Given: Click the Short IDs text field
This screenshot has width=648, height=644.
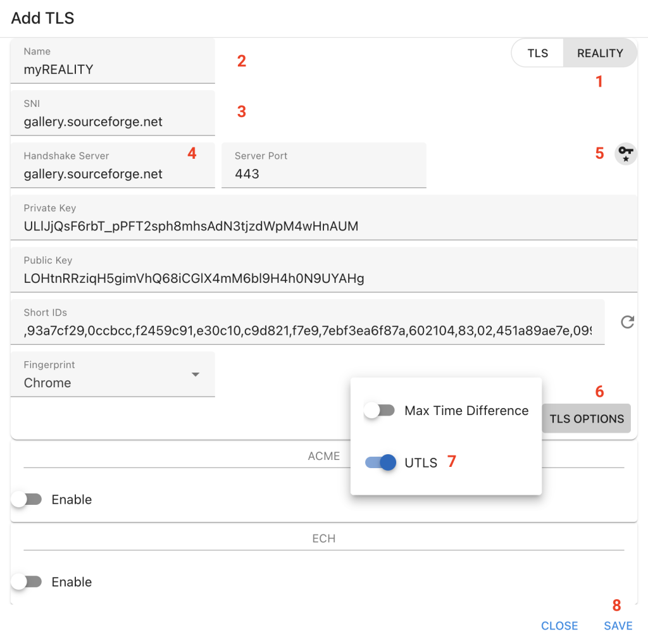Looking at the screenshot, I should tap(308, 330).
